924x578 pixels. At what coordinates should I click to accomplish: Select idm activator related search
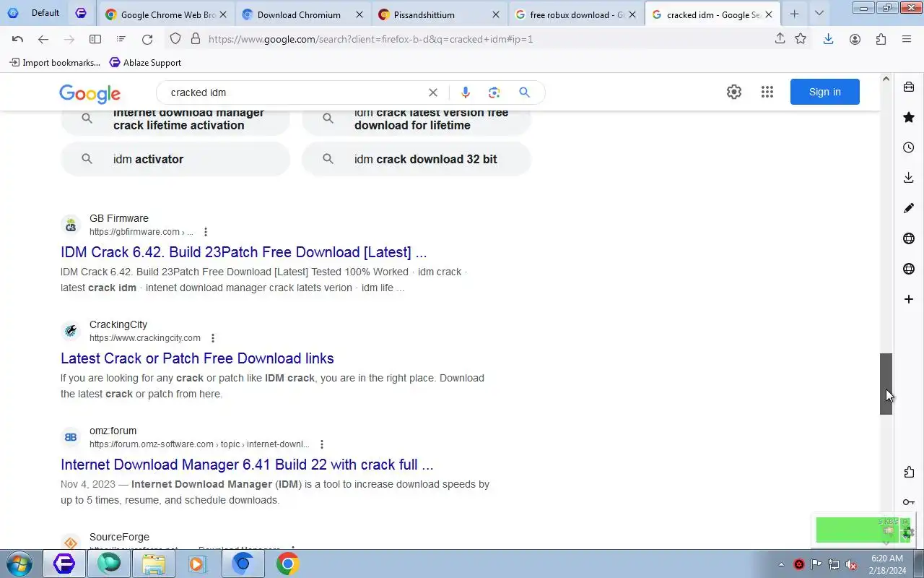click(175, 159)
